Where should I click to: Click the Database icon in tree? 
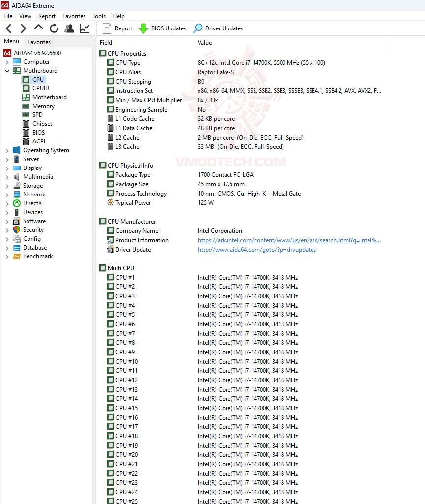[16, 248]
